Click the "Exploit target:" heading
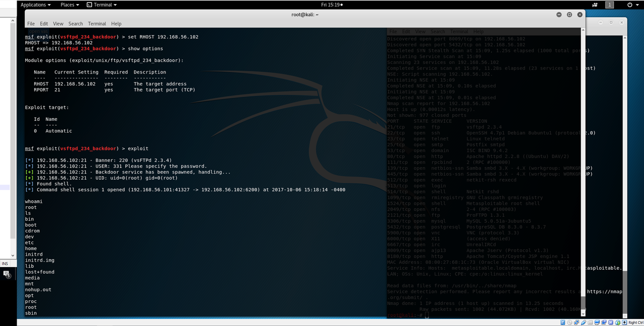This screenshot has width=644, height=326. pyautogui.click(x=47, y=108)
